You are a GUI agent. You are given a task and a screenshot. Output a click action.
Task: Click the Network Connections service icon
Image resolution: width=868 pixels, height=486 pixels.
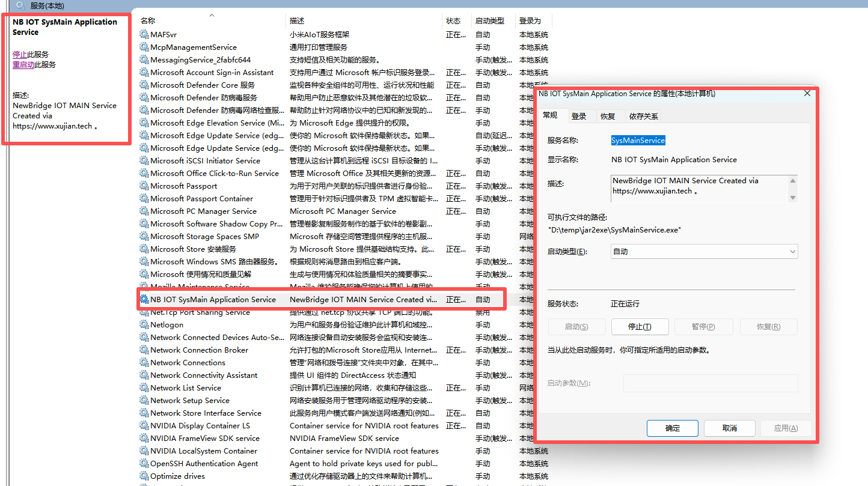[x=144, y=363]
